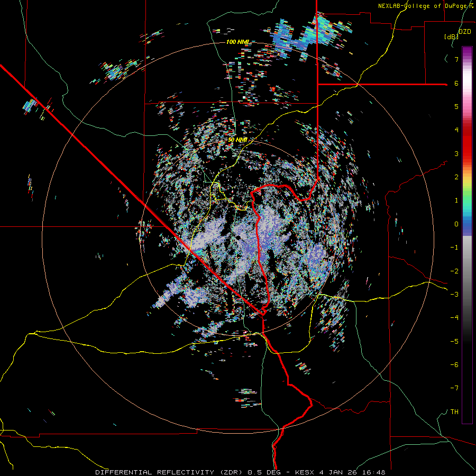Click the TH label below the color scale
476x476 pixels.
454,412
